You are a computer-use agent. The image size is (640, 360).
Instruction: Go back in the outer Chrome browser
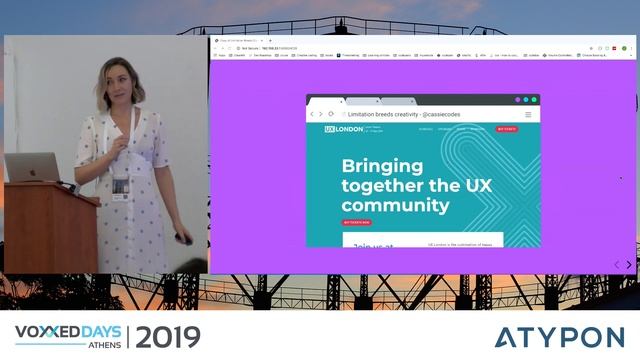(x=216, y=48)
